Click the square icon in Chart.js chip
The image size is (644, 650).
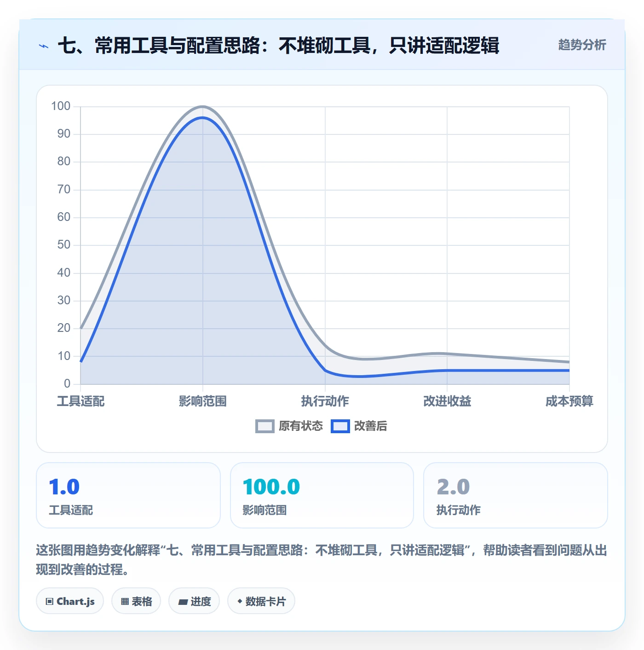[50, 601]
